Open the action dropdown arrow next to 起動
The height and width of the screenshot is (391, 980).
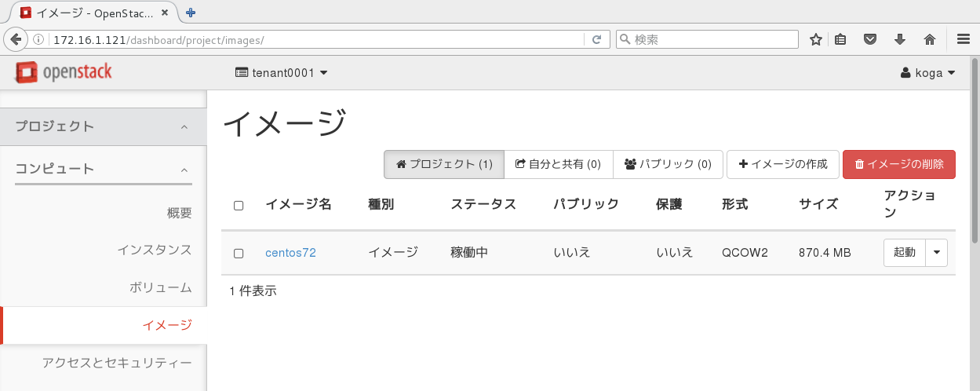(937, 253)
